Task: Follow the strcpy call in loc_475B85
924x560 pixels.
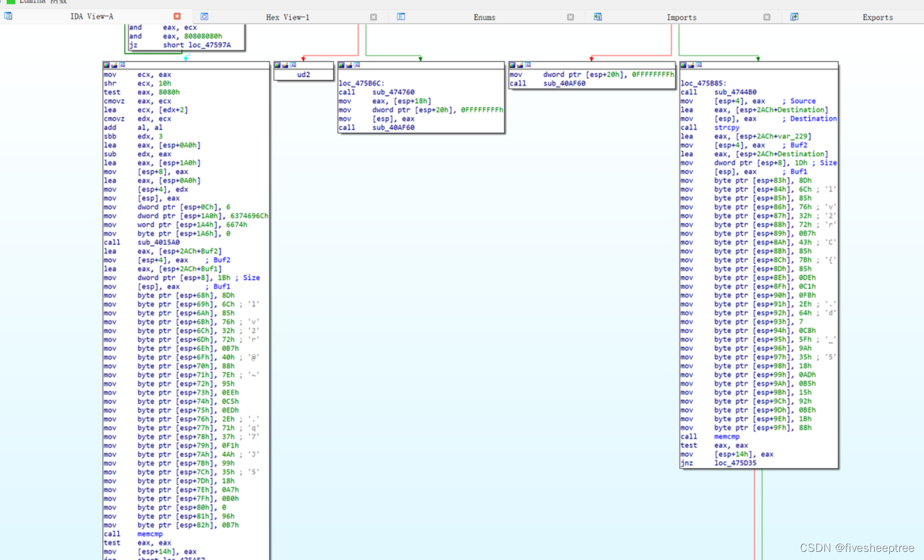Action: coord(726,127)
